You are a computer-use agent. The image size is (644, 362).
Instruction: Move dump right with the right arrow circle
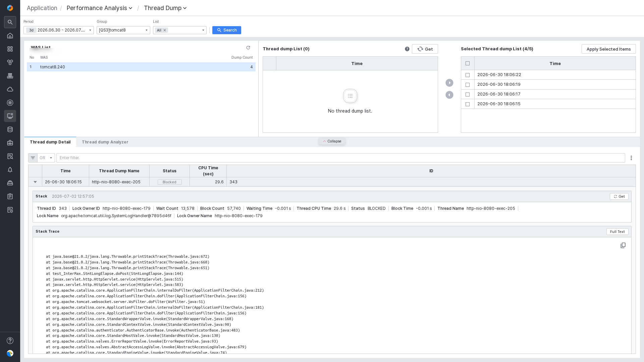[x=449, y=83]
